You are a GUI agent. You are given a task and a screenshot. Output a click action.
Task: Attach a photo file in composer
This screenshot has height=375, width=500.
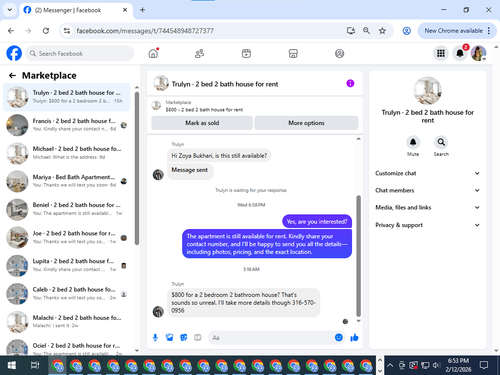pos(169,338)
